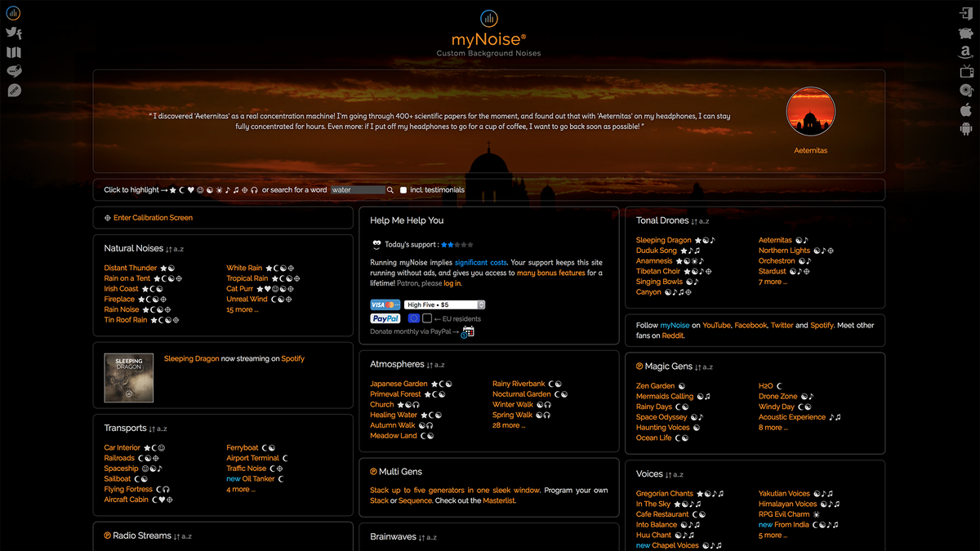Open the guestbook comment icon in left sidebar
The width and height of the screenshot is (980, 551).
[x=13, y=71]
